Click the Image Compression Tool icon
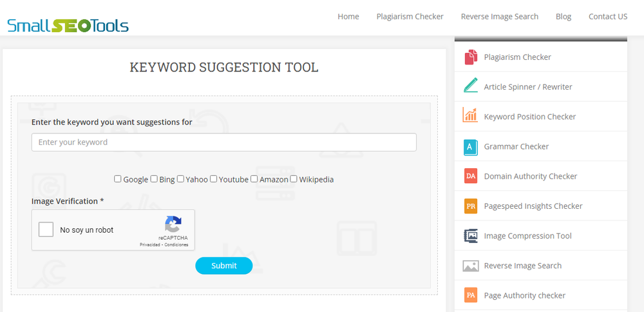The image size is (644, 312). [471, 236]
